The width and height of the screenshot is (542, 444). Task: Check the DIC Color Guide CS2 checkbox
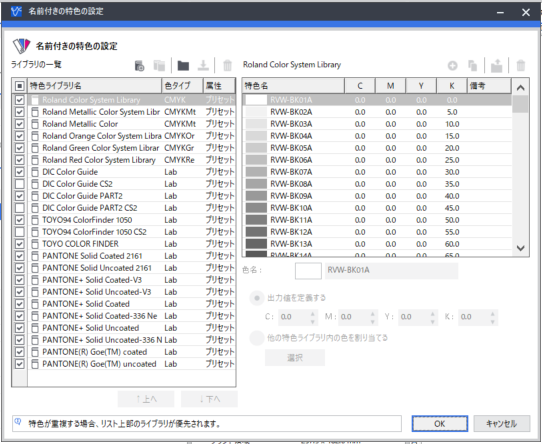point(20,184)
